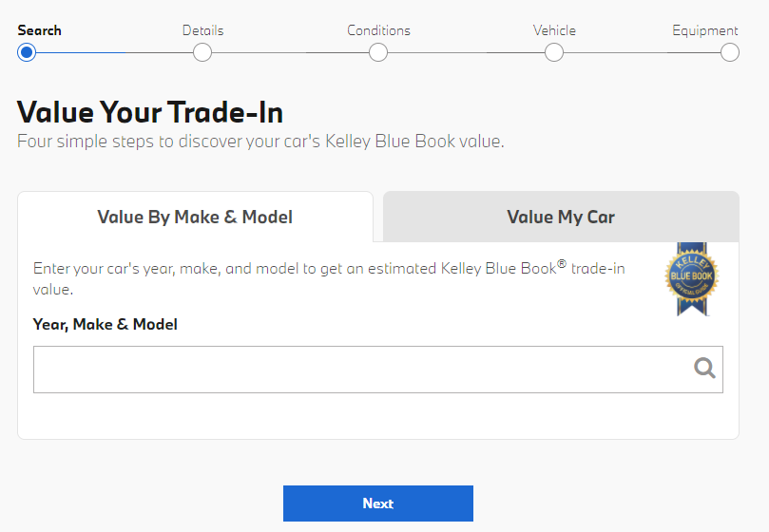Click the Details step label
769x532 pixels.
coord(202,30)
